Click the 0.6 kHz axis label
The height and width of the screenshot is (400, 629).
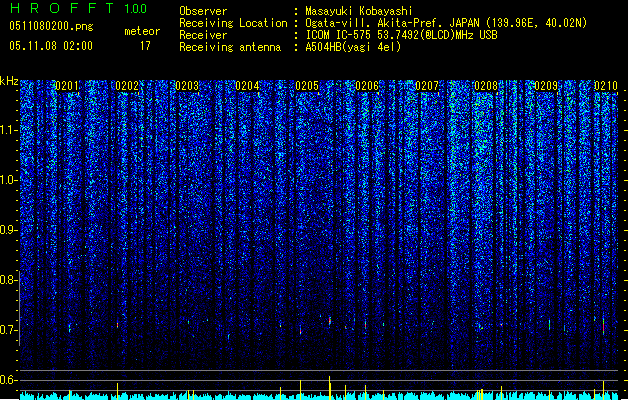[8, 380]
